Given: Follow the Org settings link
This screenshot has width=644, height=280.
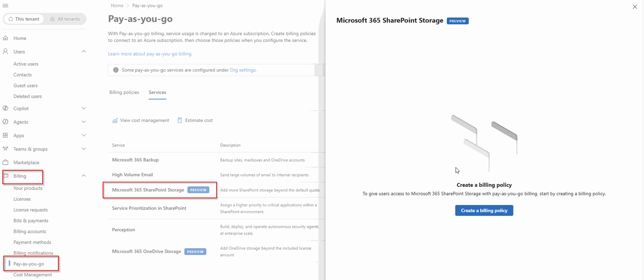Looking at the screenshot, I should click(243, 70).
